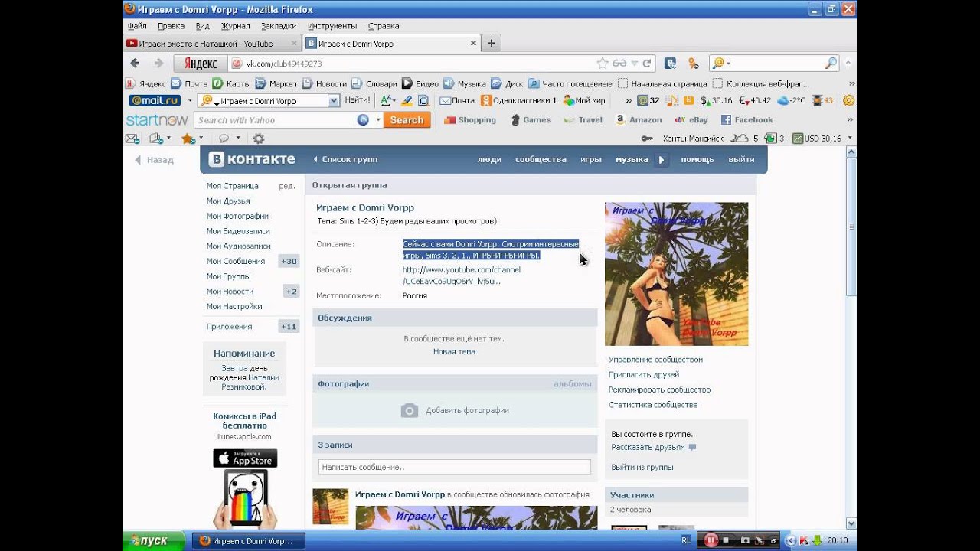Click the Shopping toolbar shortcut
This screenshot has height=551, width=980.
tap(470, 120)
